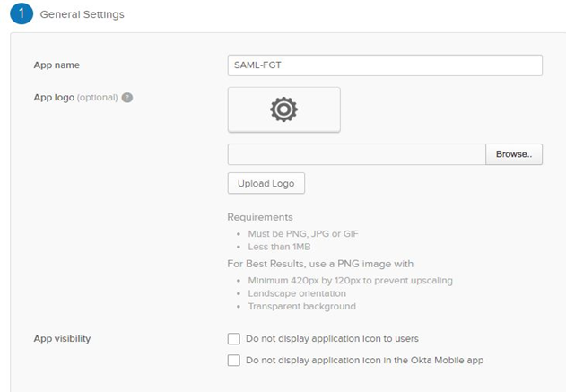The width and height of the screenshot is (566, 392).
Task: Click the gear placeholder logo icon
Action: tap(283, 109)
